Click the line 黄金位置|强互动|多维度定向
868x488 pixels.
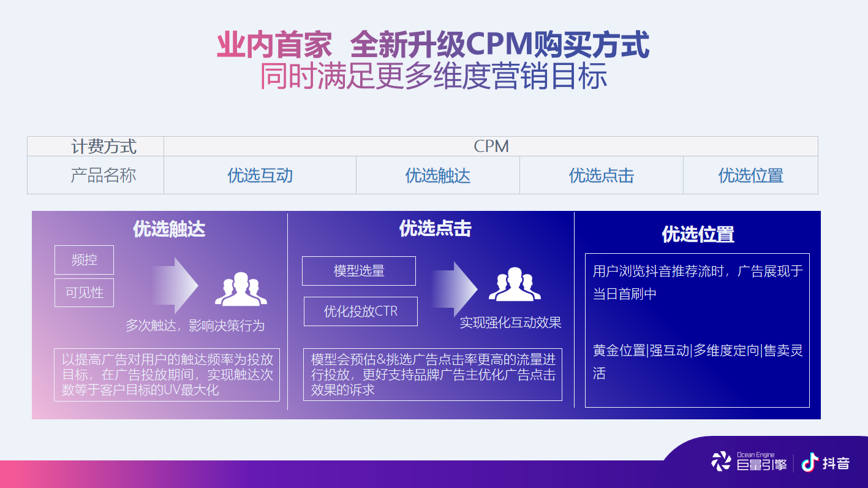click(698, 362)
